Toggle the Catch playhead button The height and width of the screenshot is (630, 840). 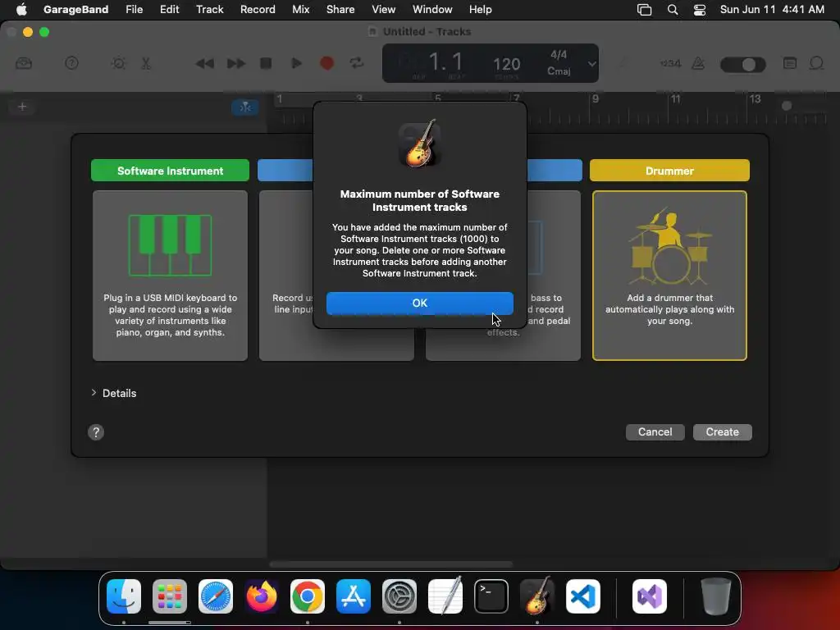point(245,107)
